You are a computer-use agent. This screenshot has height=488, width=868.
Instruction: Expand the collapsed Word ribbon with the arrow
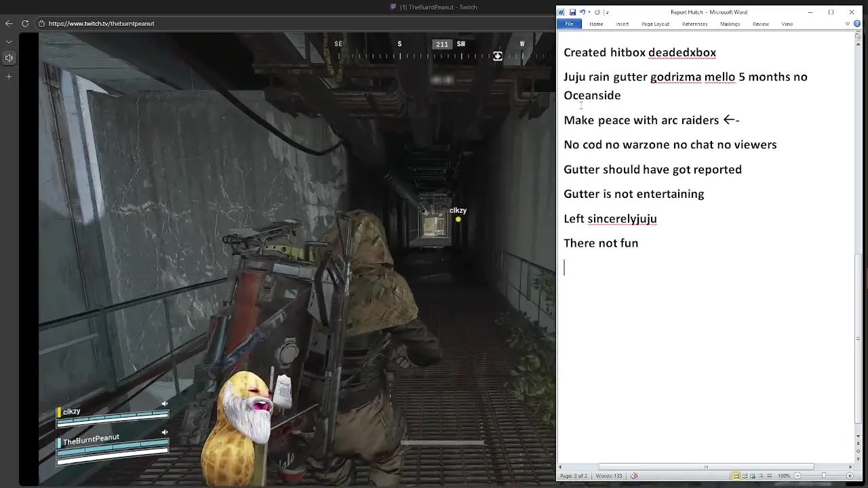tap(848, 24)
